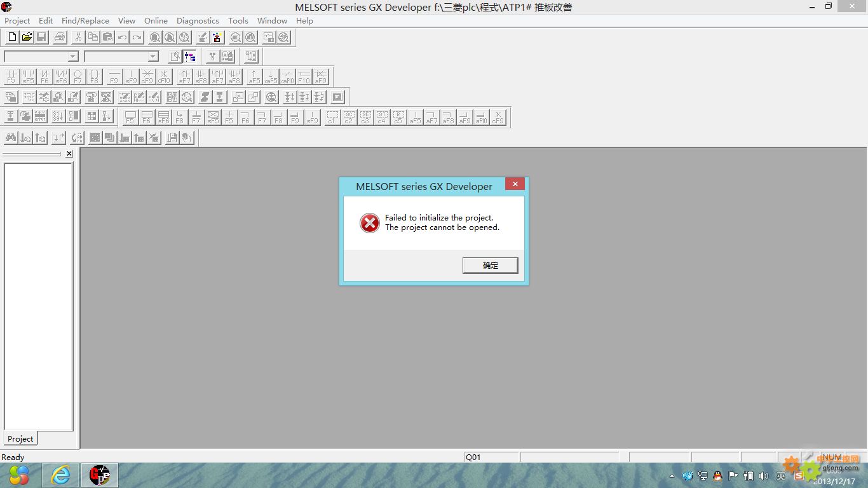Open the Window menu
Image resolution: width=868 pixels, height=488 pixels.
click(x=272, y=20)
